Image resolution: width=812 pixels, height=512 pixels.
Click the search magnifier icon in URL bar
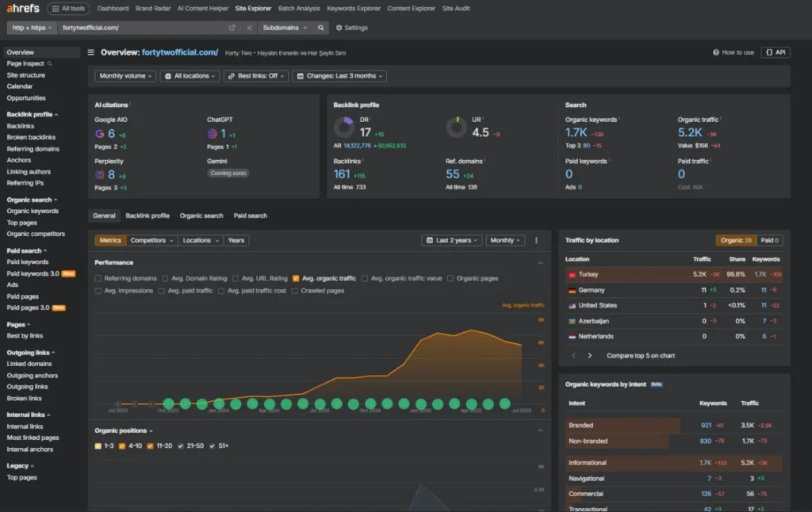(320, 28)
